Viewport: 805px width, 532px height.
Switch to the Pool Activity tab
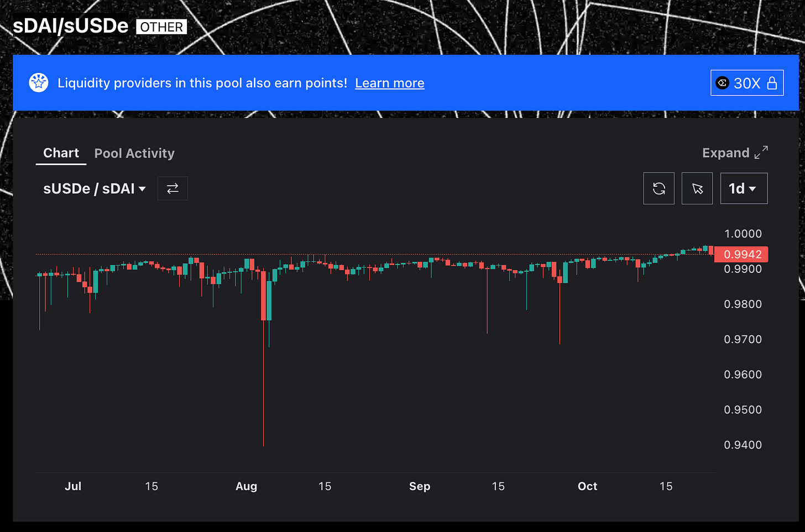[134, 153]
